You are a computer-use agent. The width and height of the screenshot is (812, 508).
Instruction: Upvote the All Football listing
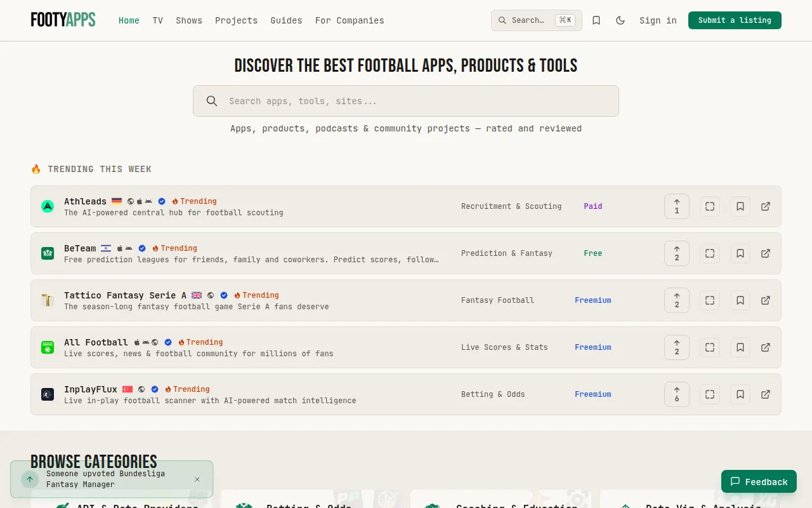click(x=677, y=347)
